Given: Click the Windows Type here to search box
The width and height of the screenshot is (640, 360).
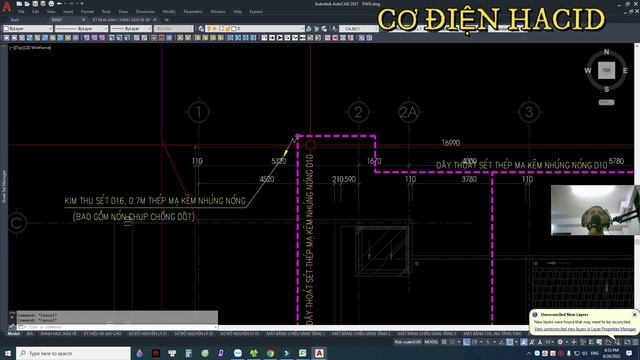Looking at the screenshot, I should (x=73, y=353).
